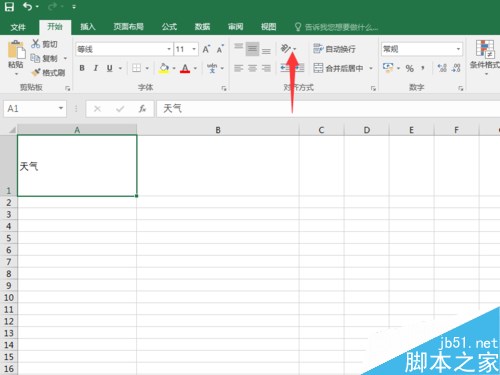Select column B header
The image size is (500, 375).
coord(218,130)
